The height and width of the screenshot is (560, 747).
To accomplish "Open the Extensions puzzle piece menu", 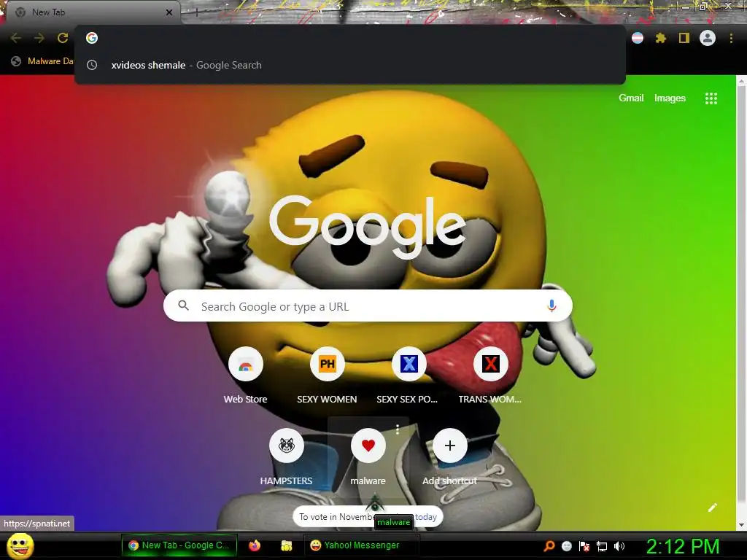I will pos(661,38).
